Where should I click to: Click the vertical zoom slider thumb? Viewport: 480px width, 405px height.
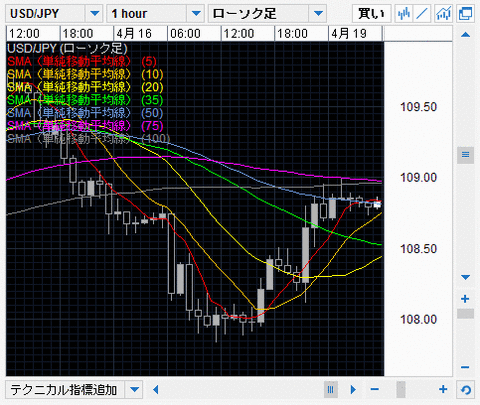(x=465, y=314)
